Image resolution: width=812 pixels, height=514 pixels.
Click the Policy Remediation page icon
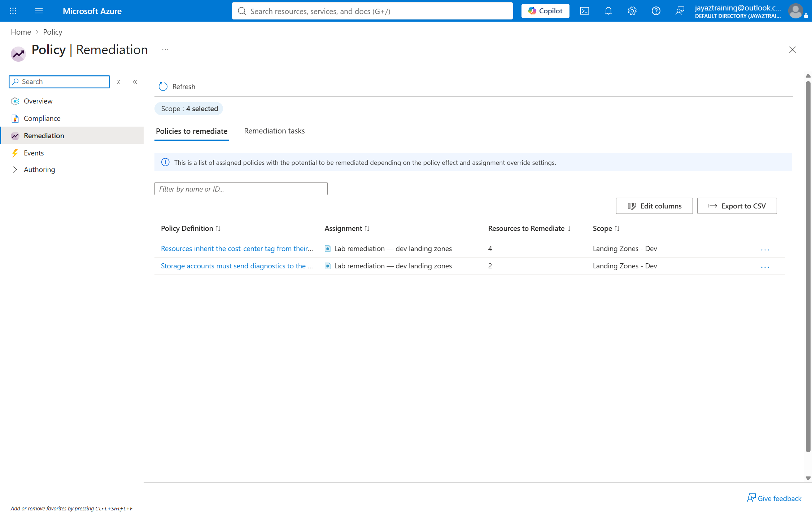coord(18,54)
